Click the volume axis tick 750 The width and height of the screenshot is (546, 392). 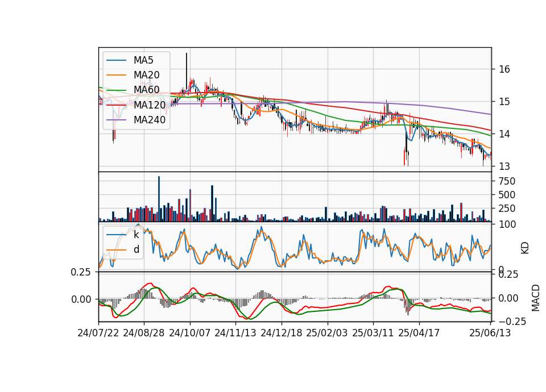(x=507, y=181)
